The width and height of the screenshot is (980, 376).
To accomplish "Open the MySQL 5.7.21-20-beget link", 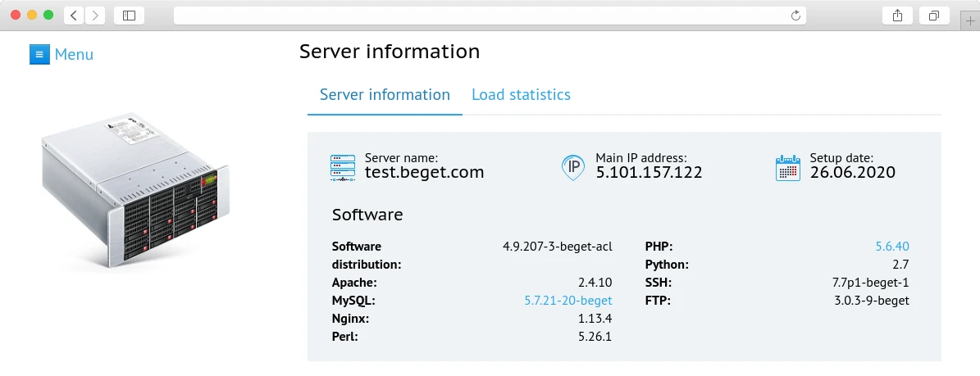I will point(568,301).
